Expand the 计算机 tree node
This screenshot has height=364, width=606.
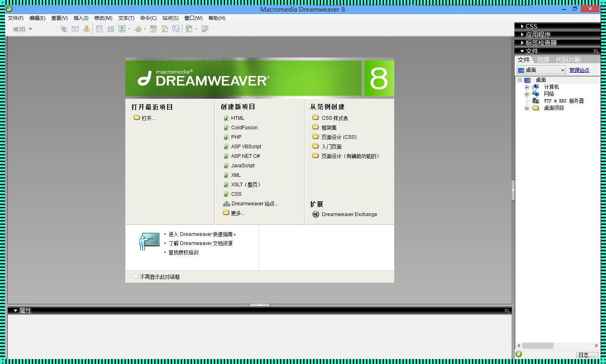tap(527, 87)
